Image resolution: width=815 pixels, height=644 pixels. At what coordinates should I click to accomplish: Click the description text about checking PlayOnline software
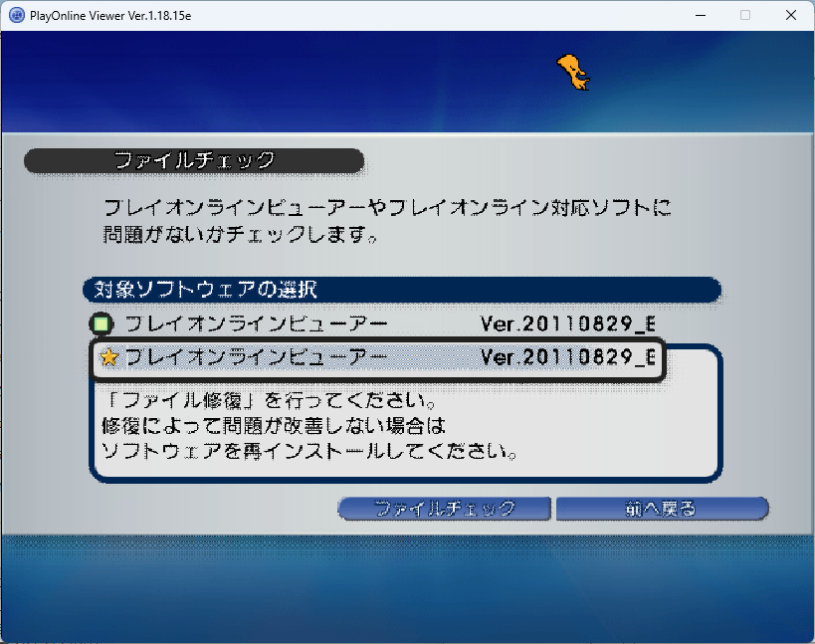tap(387, 222)
